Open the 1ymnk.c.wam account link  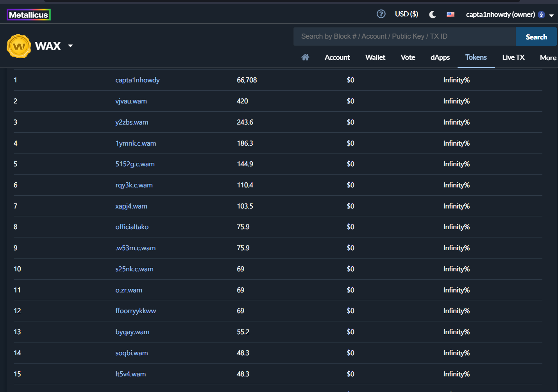[x=136, y=143]
